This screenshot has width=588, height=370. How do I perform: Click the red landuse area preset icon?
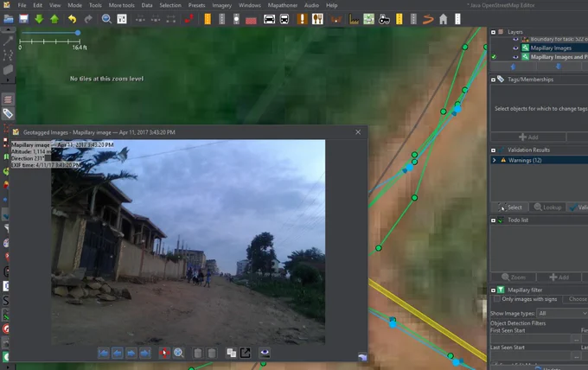pyautogui.click(x=251, y=20)
